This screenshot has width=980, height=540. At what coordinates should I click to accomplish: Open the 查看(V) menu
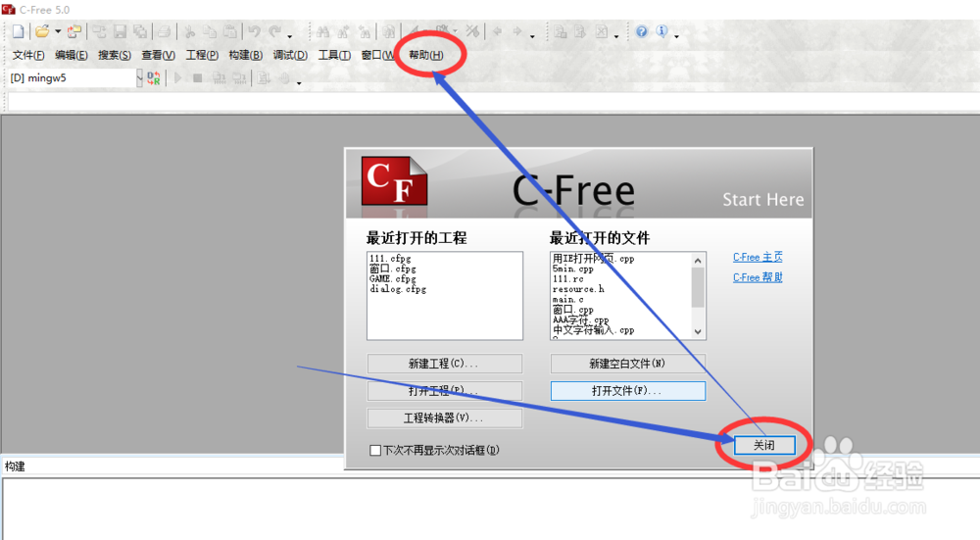(158, 55)
